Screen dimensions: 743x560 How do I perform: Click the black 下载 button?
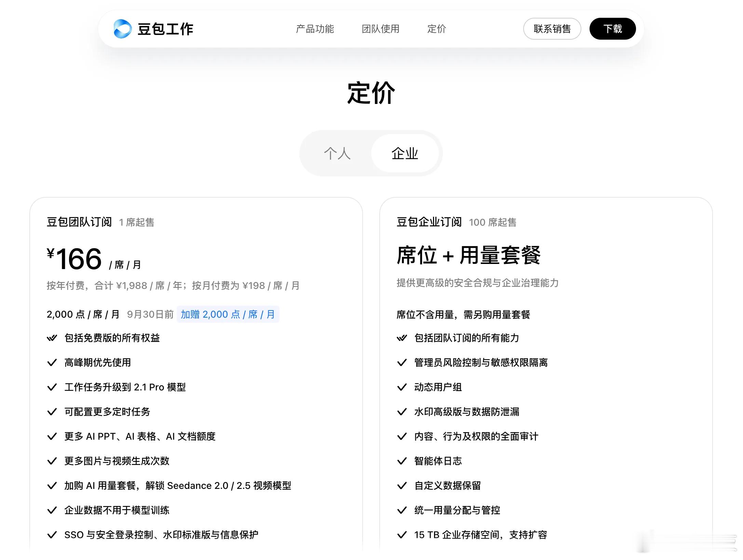612,29
